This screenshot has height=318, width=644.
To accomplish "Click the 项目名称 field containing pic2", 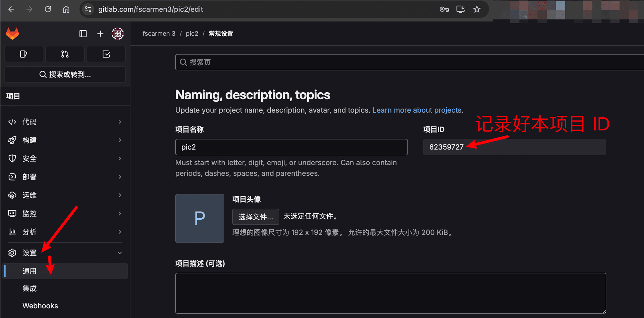I will 291,147.
